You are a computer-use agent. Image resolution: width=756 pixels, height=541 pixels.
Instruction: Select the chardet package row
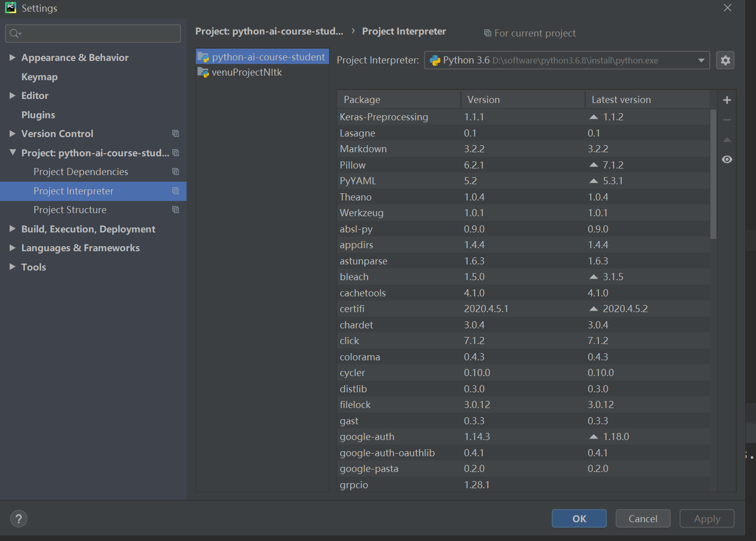[x=523, y=325]
